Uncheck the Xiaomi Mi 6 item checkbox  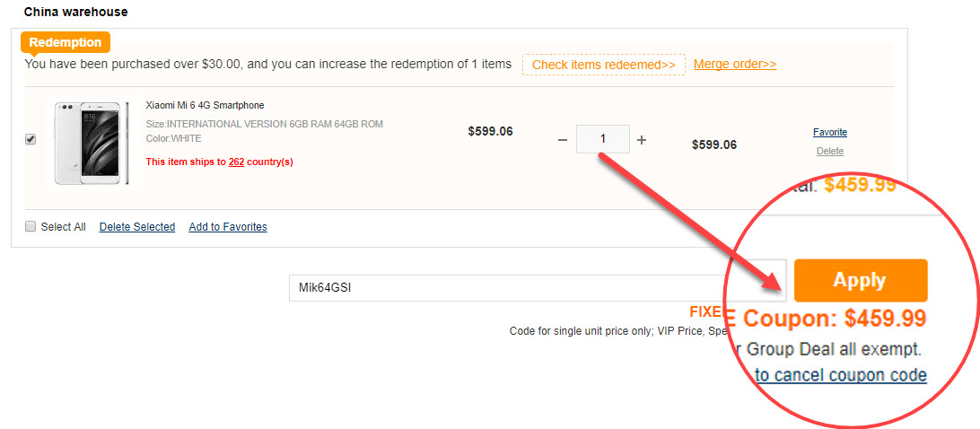pos(31,140)
